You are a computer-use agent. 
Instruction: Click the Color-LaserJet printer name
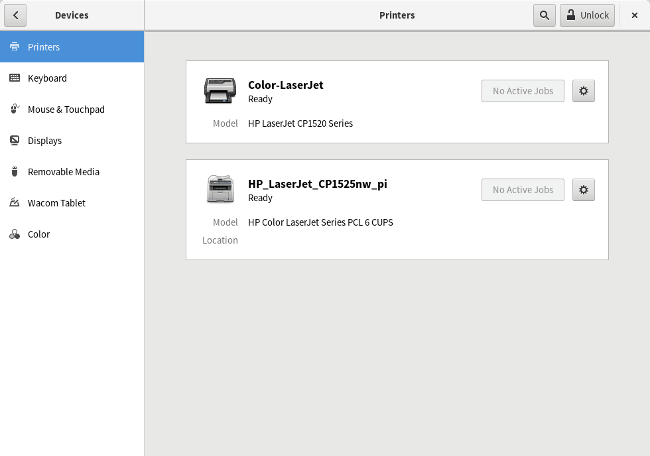[x=285, y=85]
